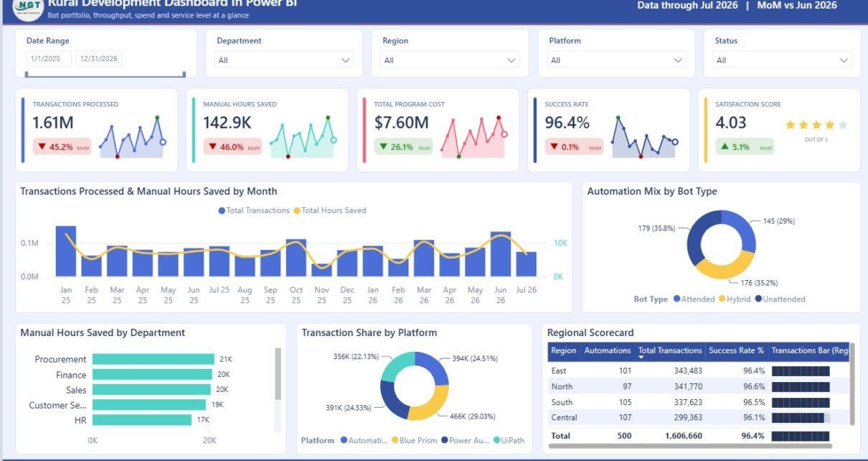This screenshot has width=868, height=461.
Task: Click the Total Transactions legend marker
Action: tap(221, 210)
